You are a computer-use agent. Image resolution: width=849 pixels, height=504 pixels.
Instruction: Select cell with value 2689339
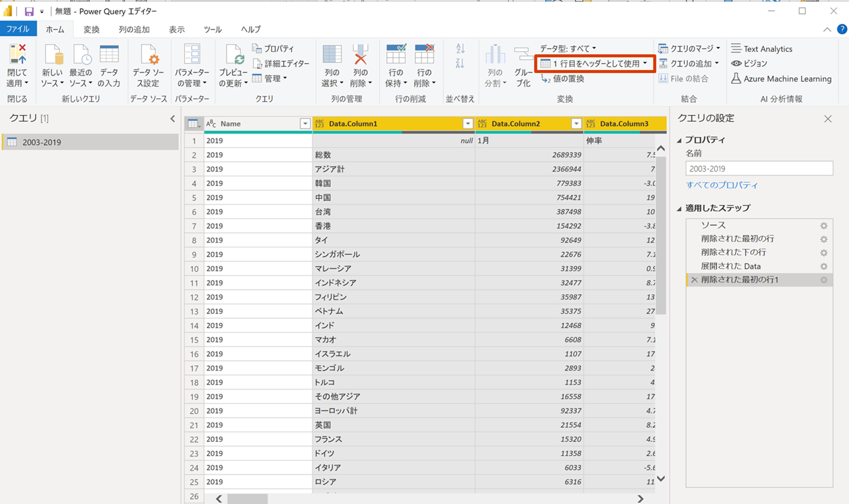530,155
